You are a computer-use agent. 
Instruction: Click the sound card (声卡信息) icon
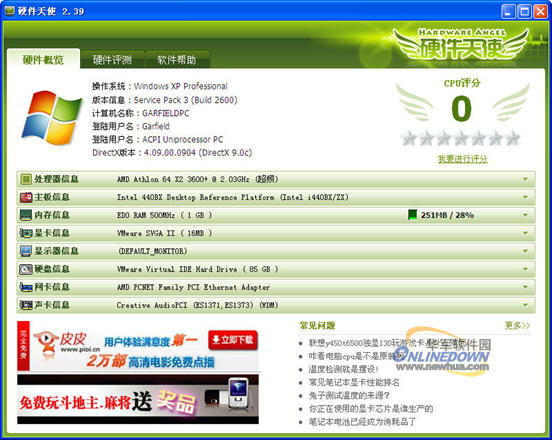click(x=25, y=305)
